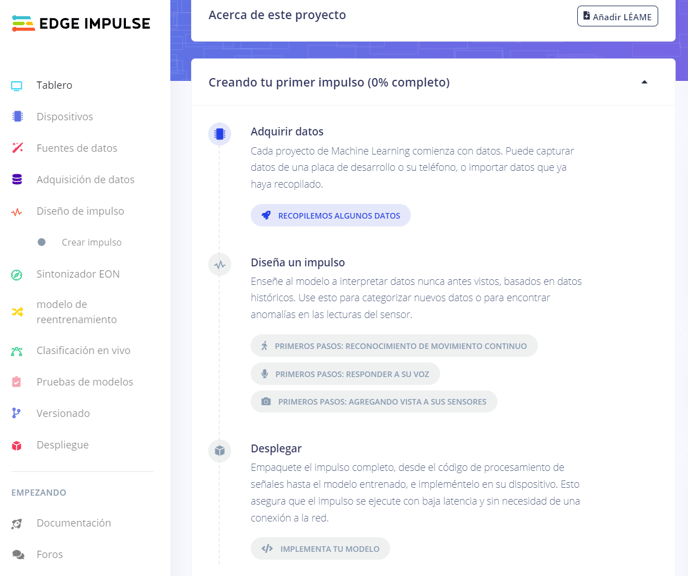Click the Dispositivos chip icon

[18, 116]
